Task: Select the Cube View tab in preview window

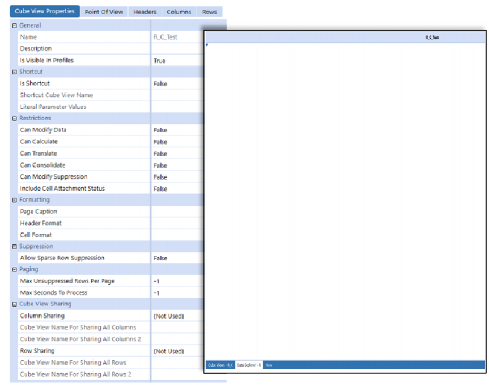Action: point(220,365)
